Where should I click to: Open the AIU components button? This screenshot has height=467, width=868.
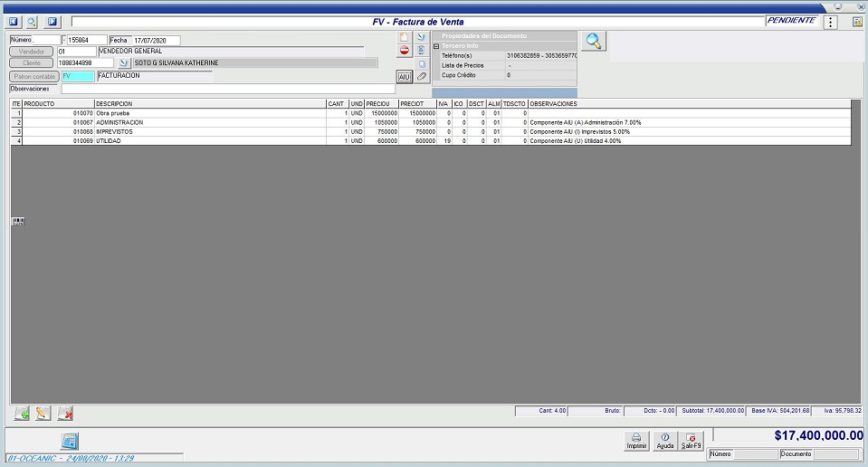tap(405, 77)
